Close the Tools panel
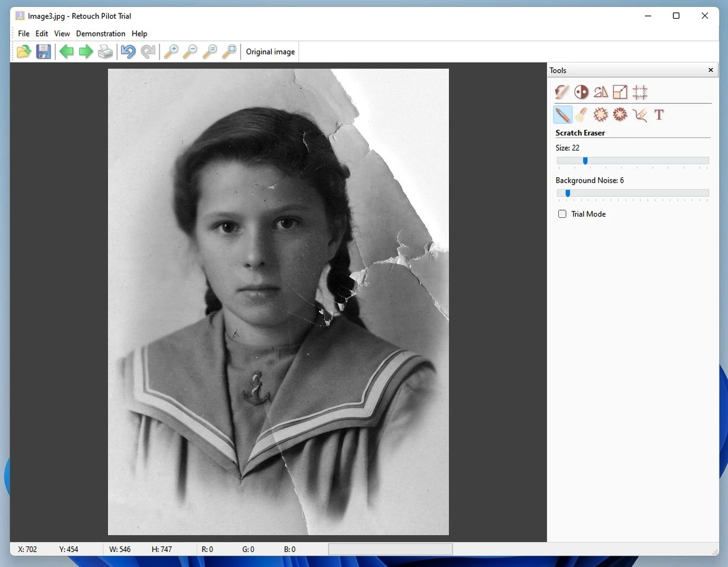The width and height of the screenshot is (728, 567). click(710, 70)
